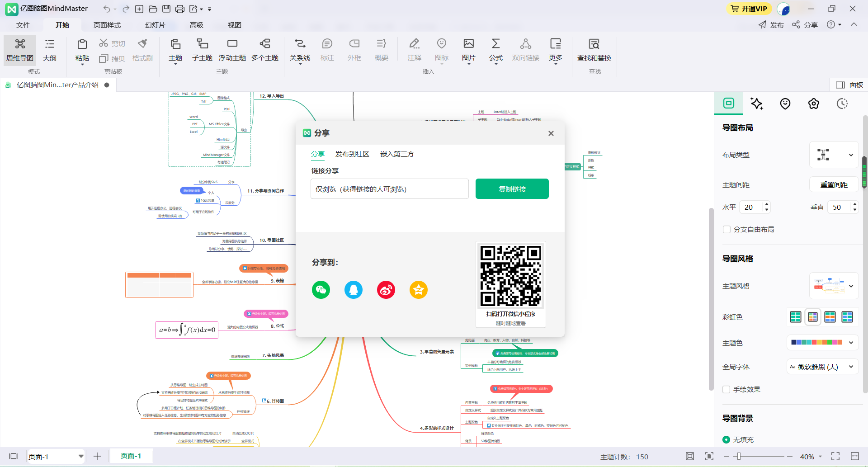Open the Advanced (高级) tab
Screen dimensions: 868x467
[197, 25]
